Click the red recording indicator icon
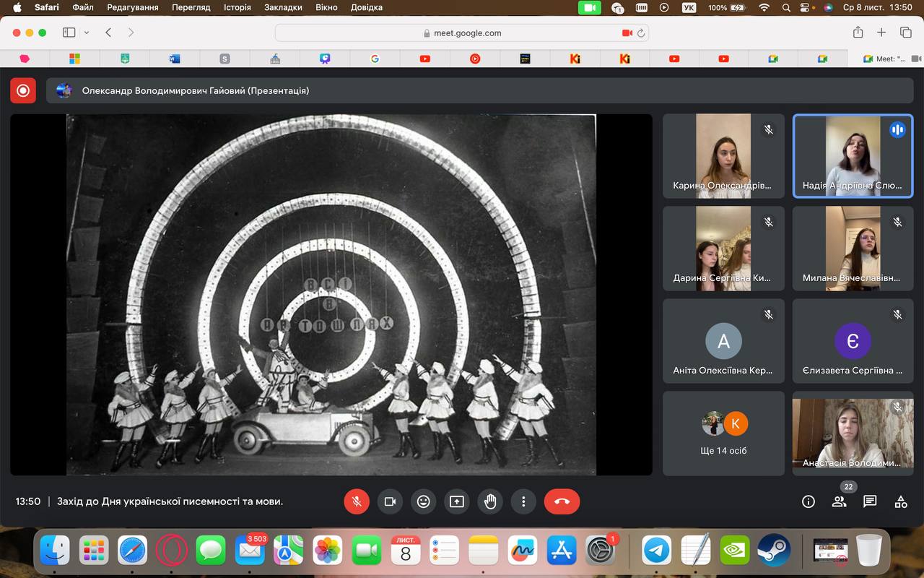924x578 pixels. [23, 90]
